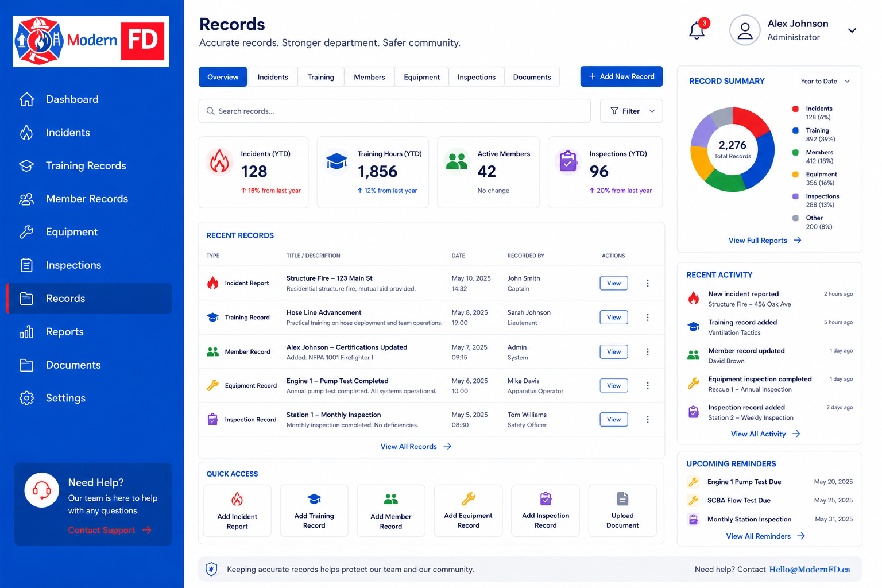View the Hose Line Advancement record

click(614, 318)
